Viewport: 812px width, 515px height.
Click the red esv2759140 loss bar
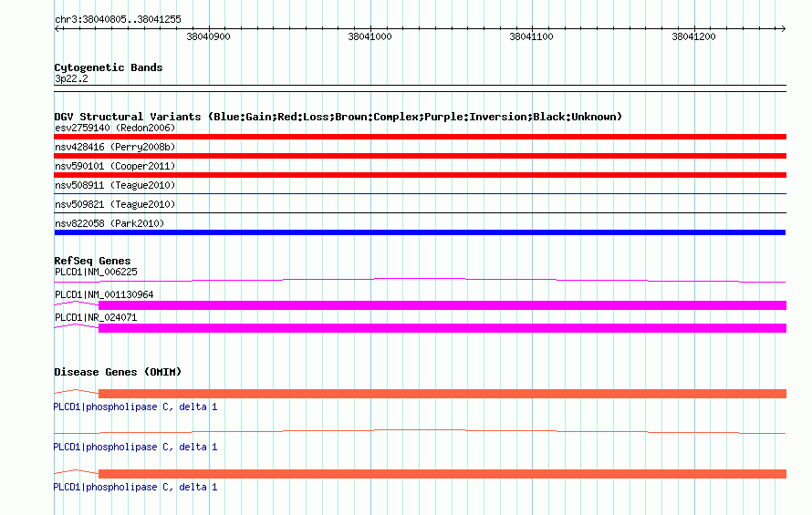pos(420,137)
